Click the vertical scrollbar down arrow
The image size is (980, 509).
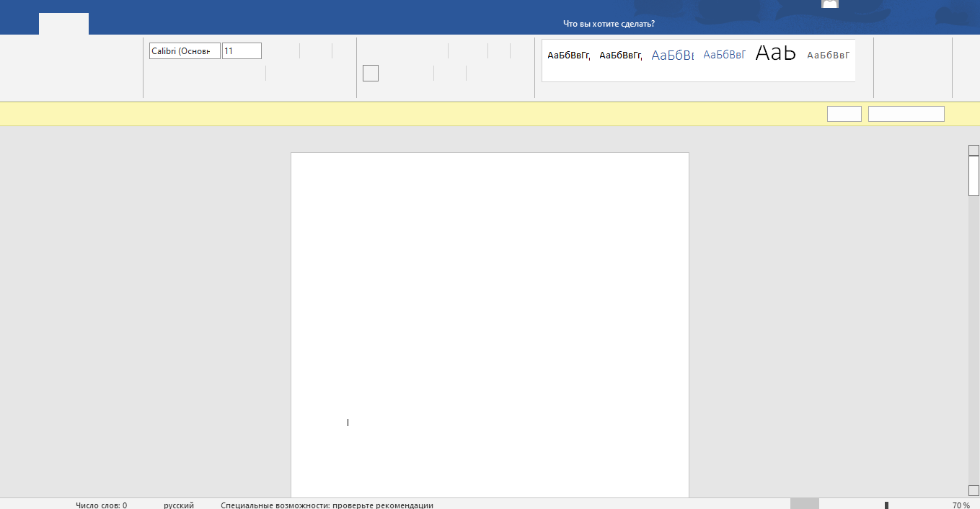(974, 490)
